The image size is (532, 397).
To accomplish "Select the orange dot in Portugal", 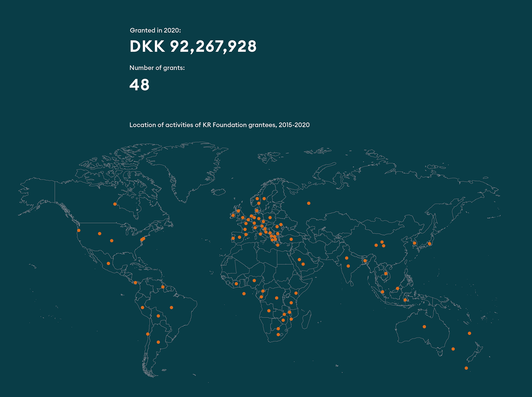I will (x=233, y=238).
